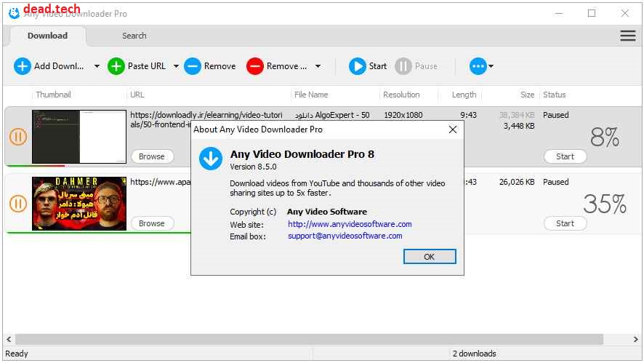
Task: Click Browse for the downloadly.ir download
Action: [x=152, y=156]
